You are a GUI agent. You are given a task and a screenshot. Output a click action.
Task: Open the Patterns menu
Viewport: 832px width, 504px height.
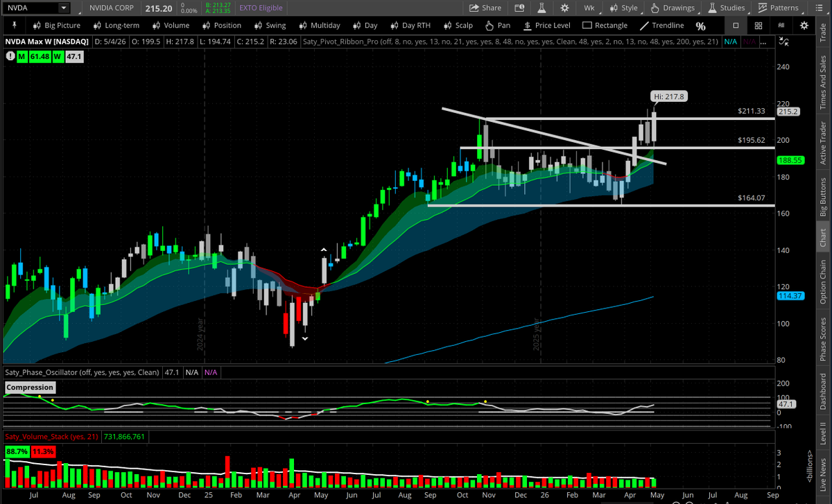778,8
